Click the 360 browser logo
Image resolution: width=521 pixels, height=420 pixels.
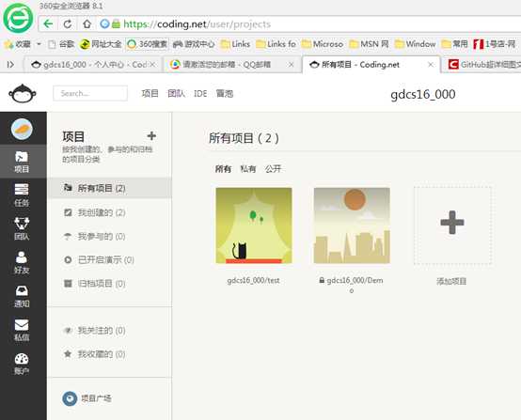(18, 18)
